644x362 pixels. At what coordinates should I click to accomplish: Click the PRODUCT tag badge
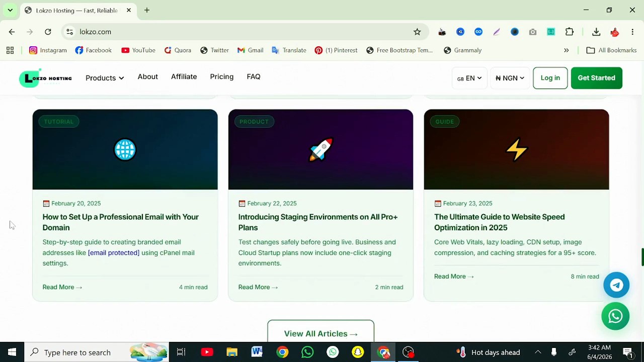(254, 122)
